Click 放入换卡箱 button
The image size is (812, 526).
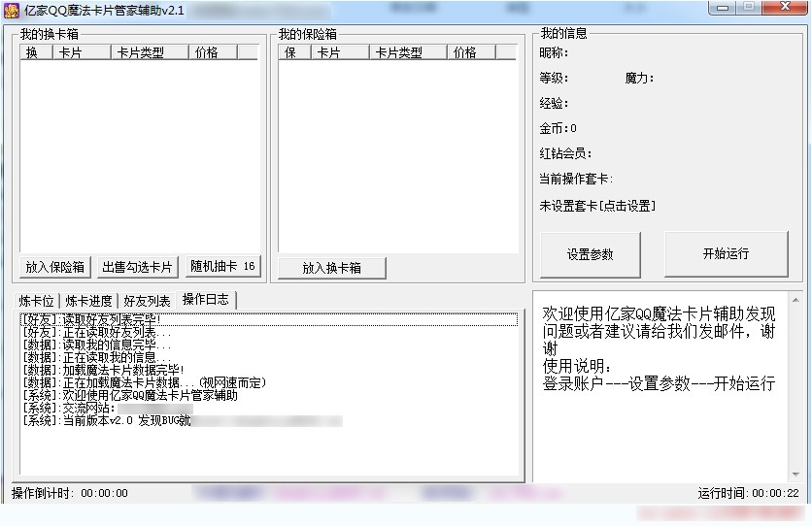[332, 268]
